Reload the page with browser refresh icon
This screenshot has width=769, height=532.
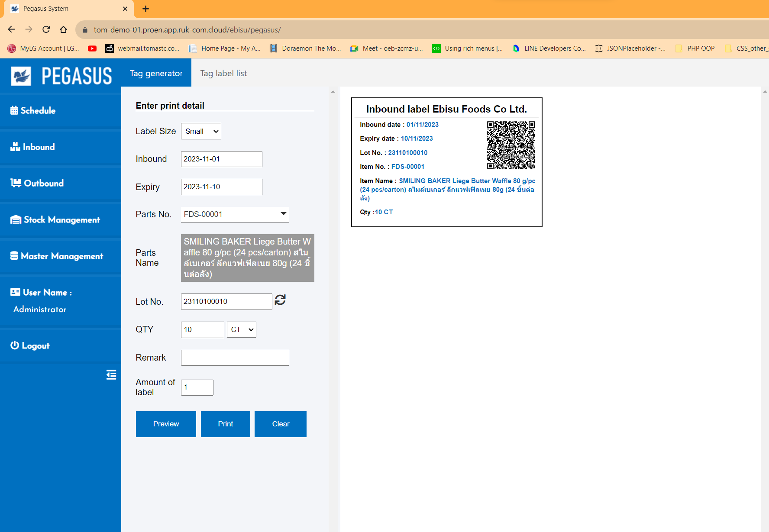(46, 29)
